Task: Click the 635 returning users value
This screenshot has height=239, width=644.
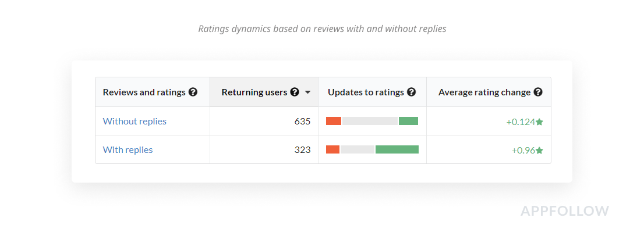Action: pyautogui.click(x=302, y=121)
